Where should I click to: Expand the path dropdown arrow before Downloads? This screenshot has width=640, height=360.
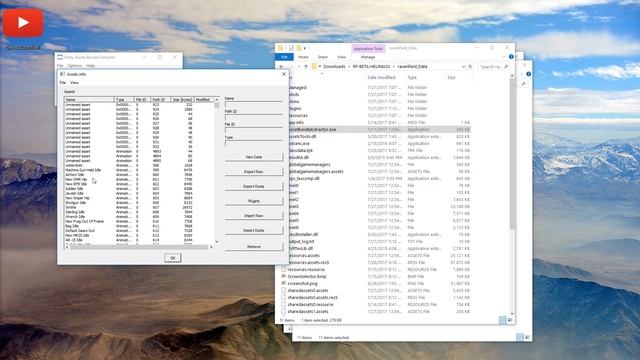[320, 67]
